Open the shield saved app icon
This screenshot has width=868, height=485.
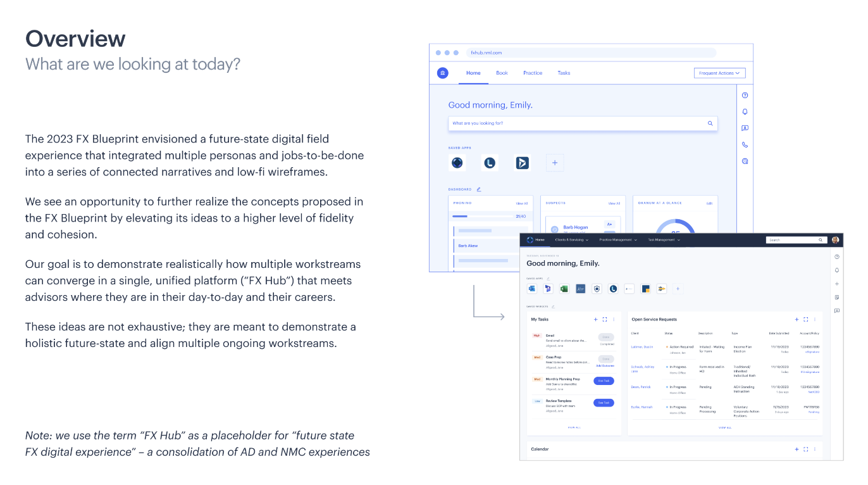tap(597, 289)
